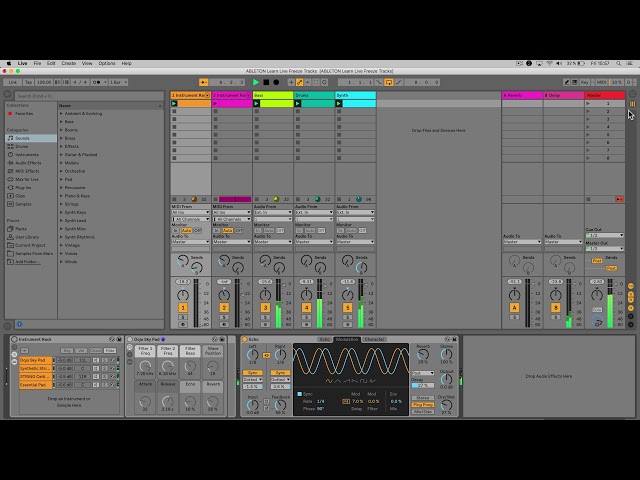Click the MIDI map mode button

pyautogui.click(x=601, y=82)
